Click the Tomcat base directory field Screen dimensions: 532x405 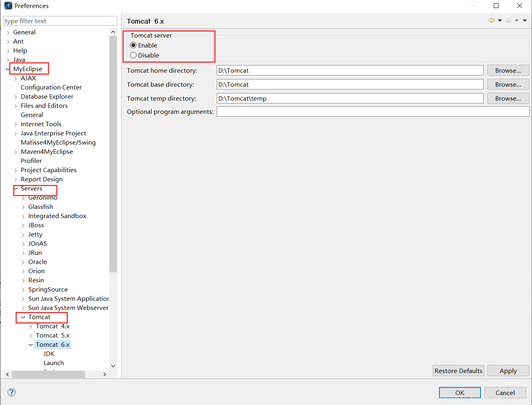[x=350, y=84]
